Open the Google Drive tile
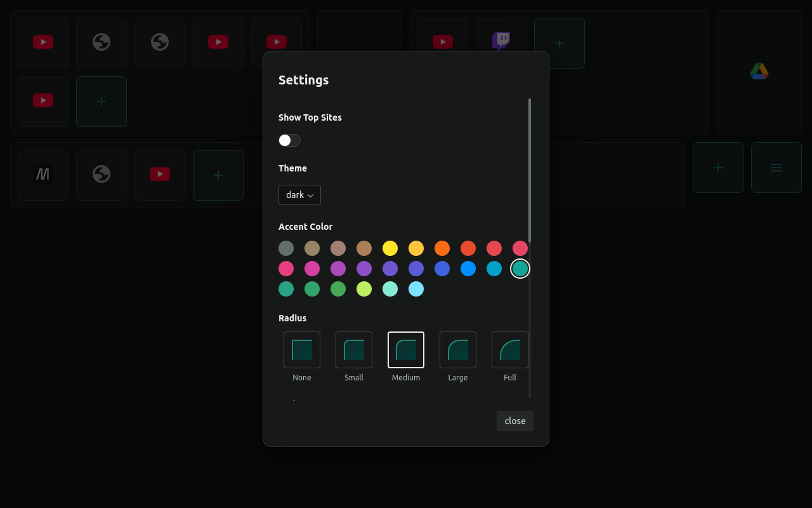The width and height of the screenshot is (812, 508). (x=759, y=71)
